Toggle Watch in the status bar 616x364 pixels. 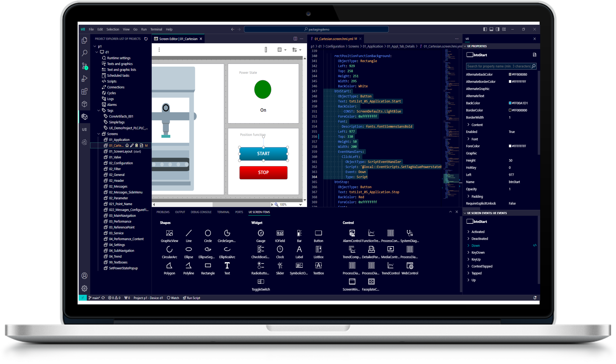coord(173,298)
